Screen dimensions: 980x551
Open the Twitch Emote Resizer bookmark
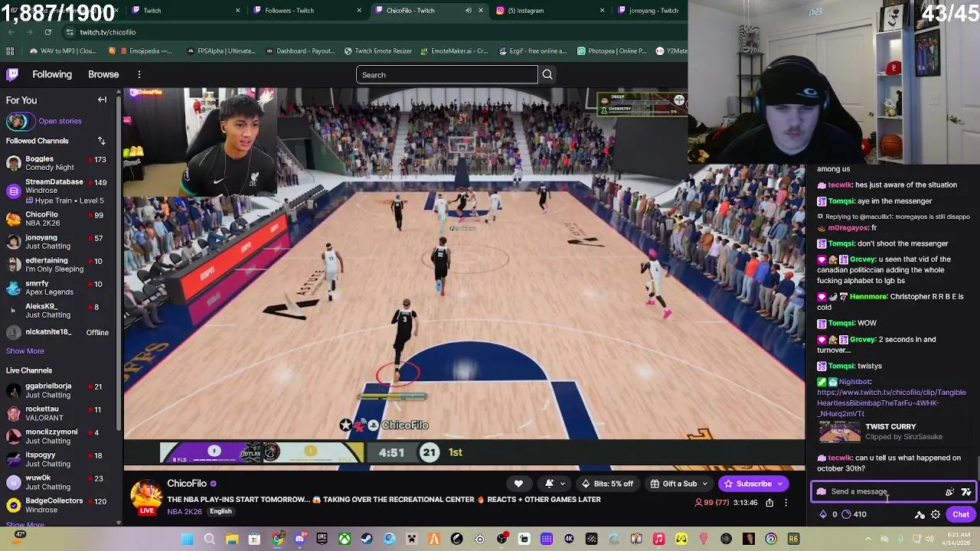pyautogui.click(x=378, y=51)
